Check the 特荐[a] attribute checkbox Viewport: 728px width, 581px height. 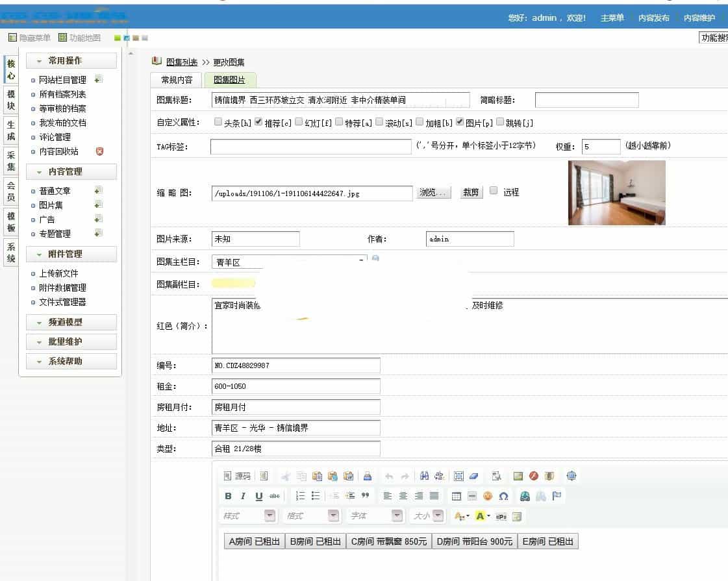[339, 121]
